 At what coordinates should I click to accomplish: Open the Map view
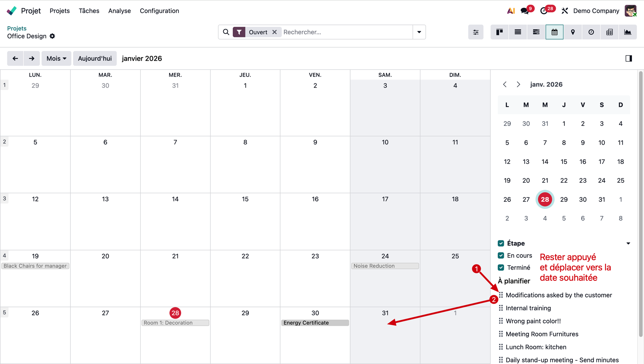(573, 32)
